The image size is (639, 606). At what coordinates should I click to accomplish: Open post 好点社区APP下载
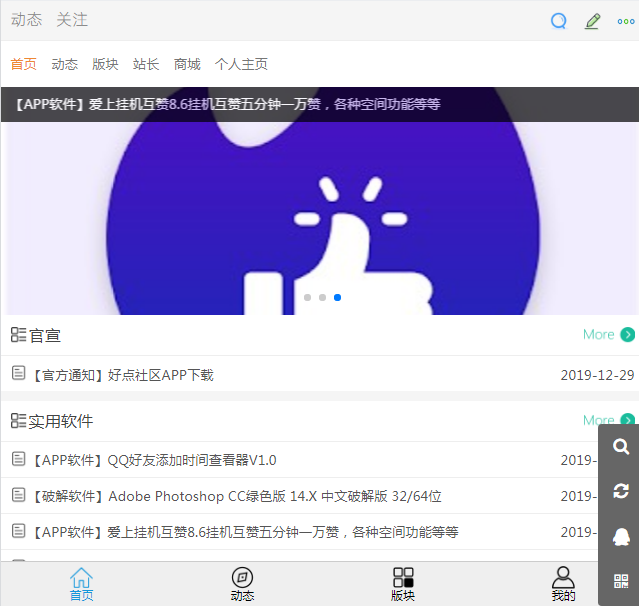click(x=122, y=375)
